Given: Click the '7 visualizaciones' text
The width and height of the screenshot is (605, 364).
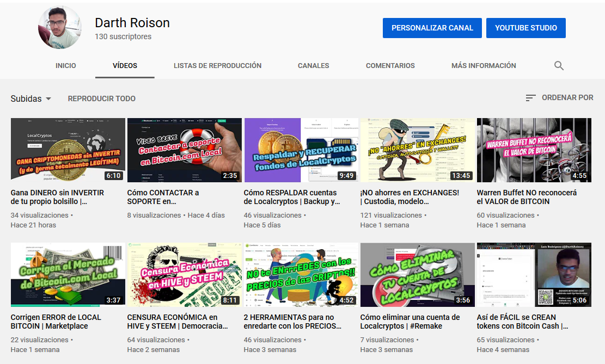Looking at the screenshot, I should [x=387, y=340].
